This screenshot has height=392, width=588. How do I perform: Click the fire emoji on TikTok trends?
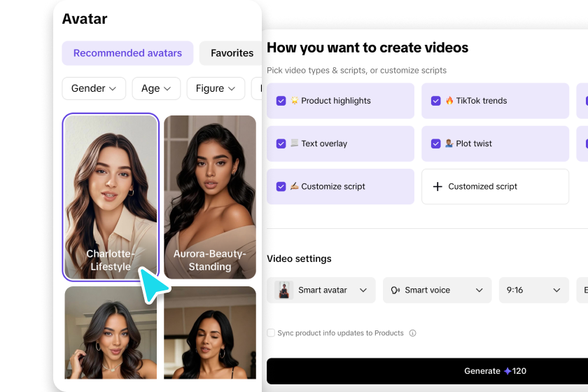(x=449, y=101)
